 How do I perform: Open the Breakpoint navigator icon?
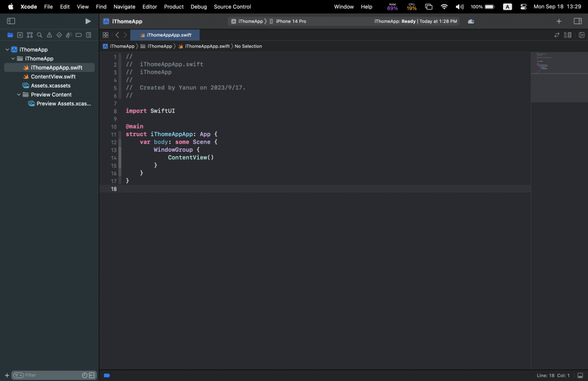[x=78, y=35]
